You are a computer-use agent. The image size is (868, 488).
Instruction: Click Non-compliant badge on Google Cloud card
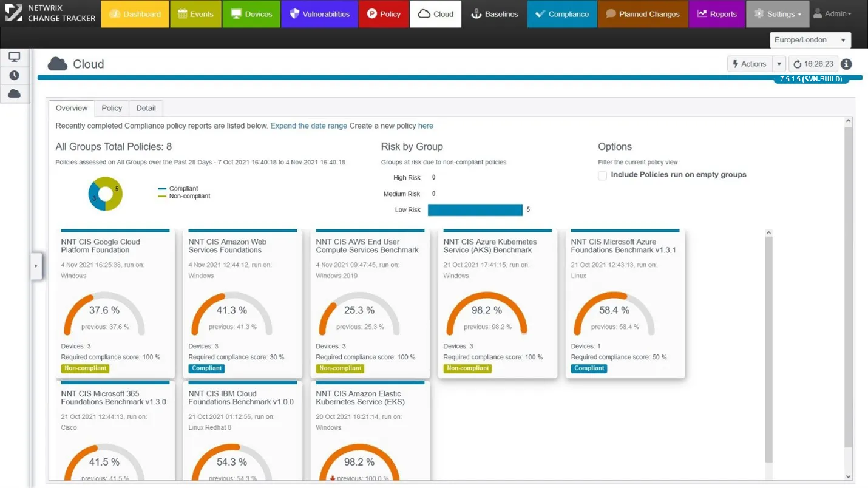coord(85,368)
